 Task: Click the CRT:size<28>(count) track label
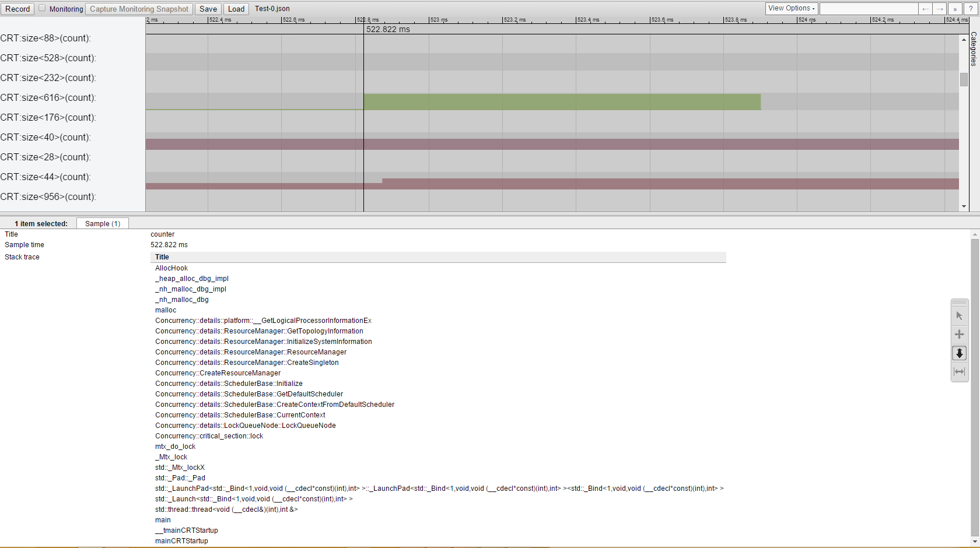[x=45, y=157]
